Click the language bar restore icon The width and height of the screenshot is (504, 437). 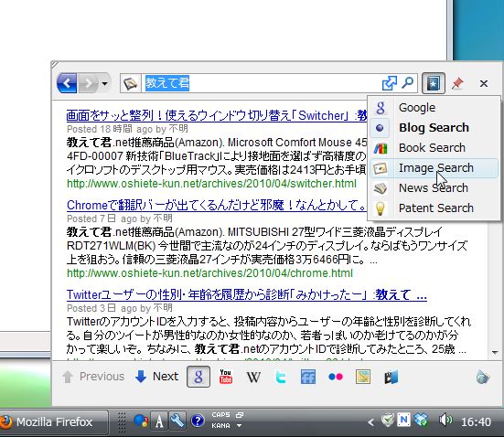coord(240,415)
